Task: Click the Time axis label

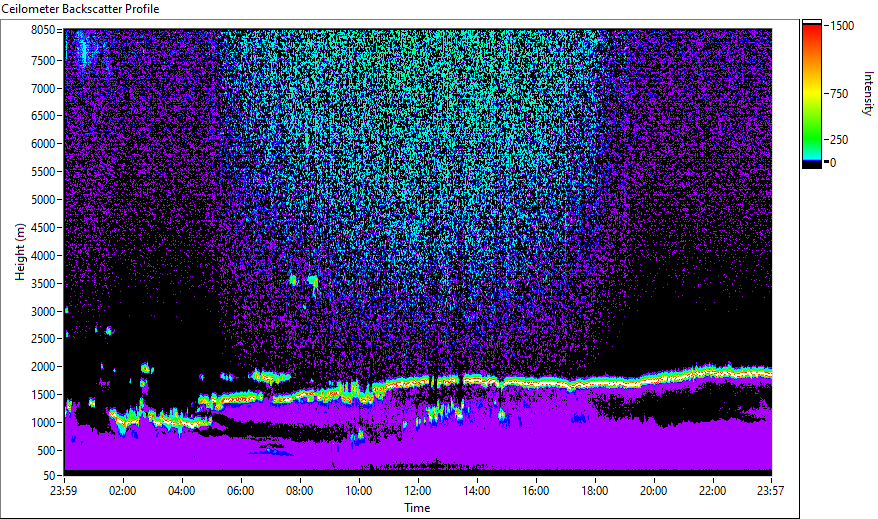Action: pos(417,508)
